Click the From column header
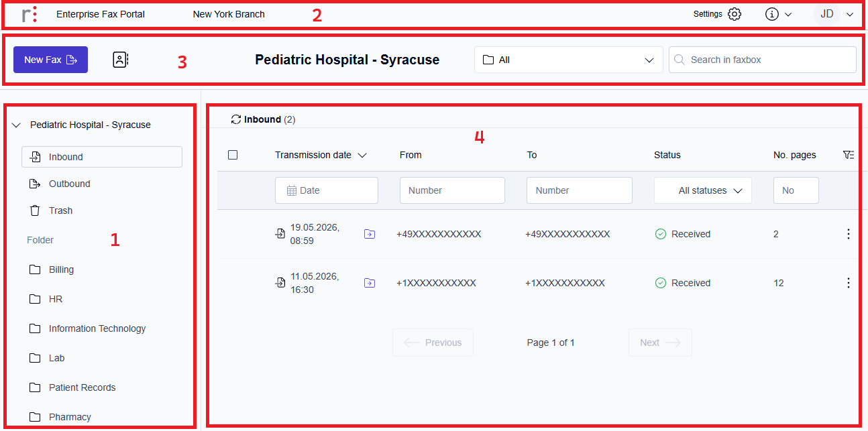 [411, 155]
